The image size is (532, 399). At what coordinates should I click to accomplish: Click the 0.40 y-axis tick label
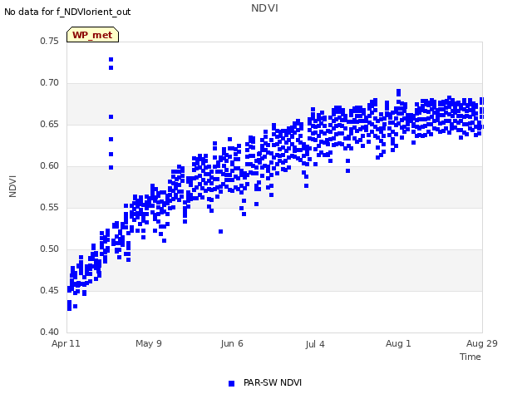50,332
